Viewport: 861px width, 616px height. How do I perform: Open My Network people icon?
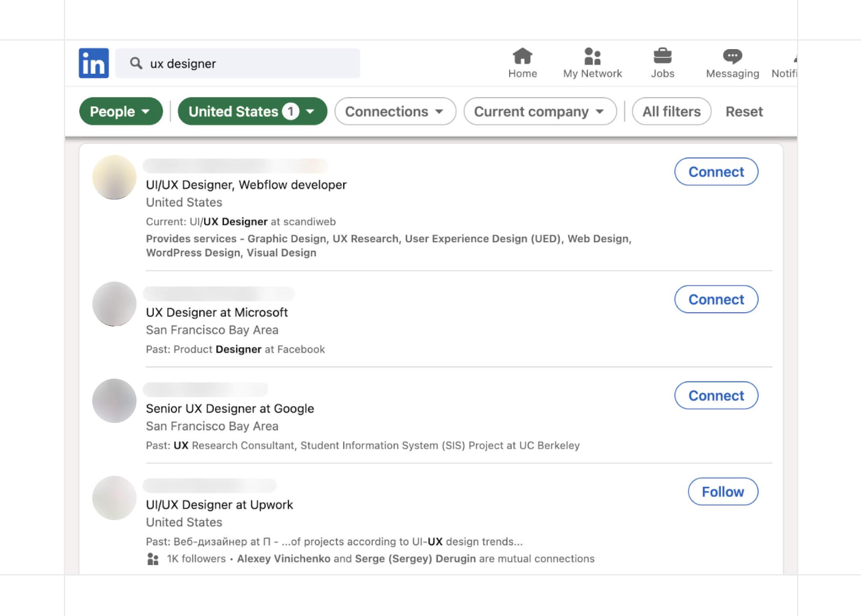coord(592,56)
